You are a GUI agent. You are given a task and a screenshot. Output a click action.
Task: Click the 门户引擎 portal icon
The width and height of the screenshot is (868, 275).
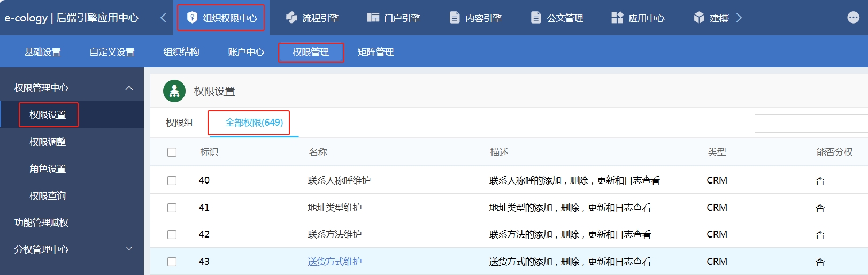[x=373, y=18]
